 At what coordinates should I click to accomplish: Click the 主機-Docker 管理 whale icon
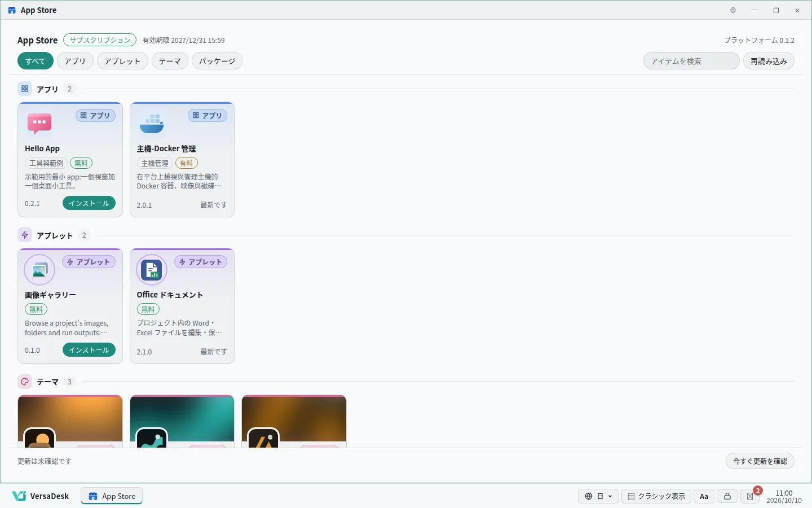[x=151, y=123]
